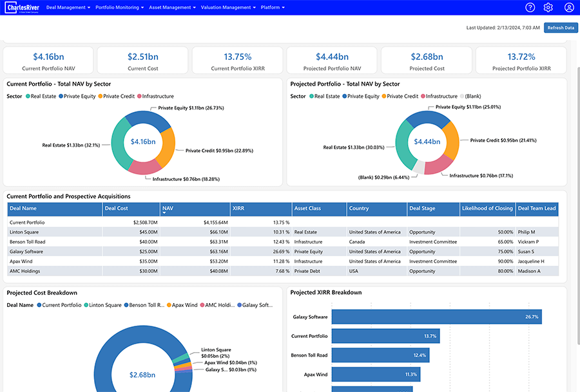Click Infrastructure legend in Projected Portfolio chart
580x392 pixels.
(x=440, y=97)
